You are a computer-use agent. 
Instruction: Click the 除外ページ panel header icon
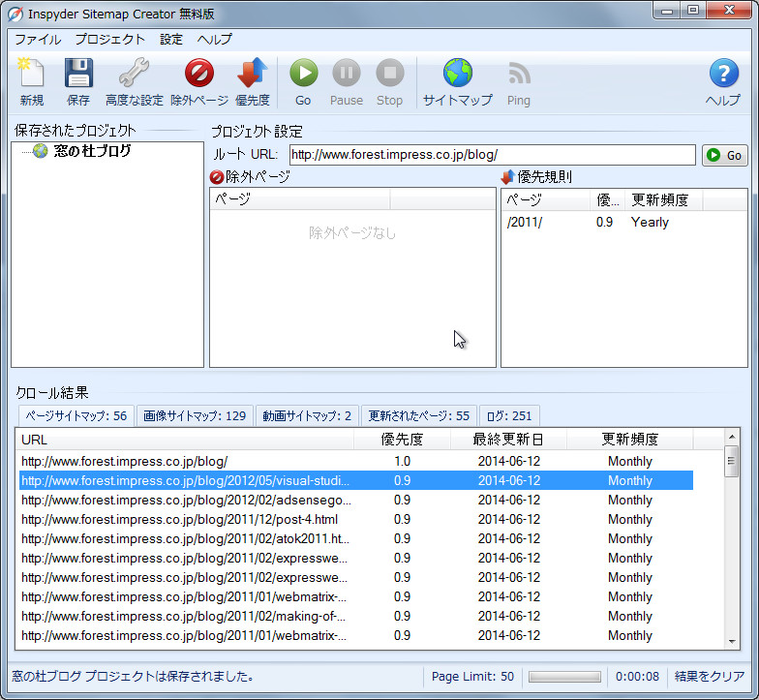coord(217,177)
